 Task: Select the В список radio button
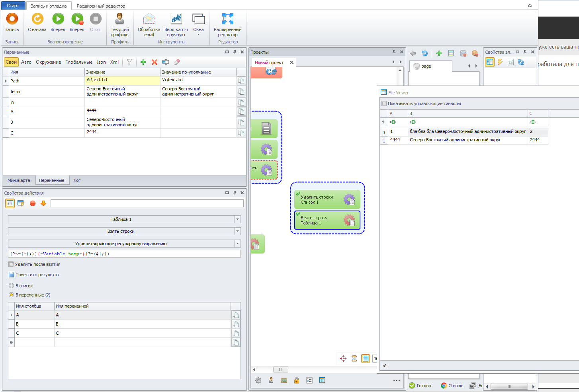[11, 286]
